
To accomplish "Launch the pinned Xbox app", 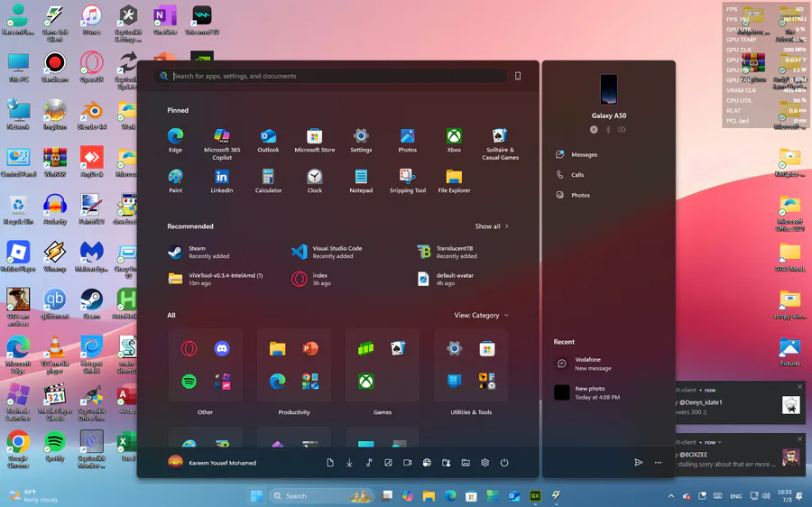I will pos(454,141).
